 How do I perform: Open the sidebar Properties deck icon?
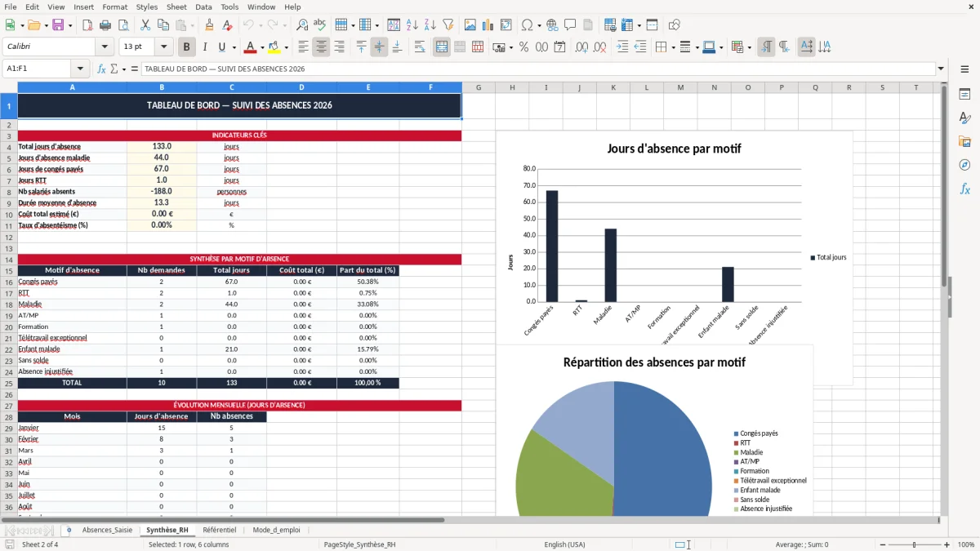coord(964,94)
